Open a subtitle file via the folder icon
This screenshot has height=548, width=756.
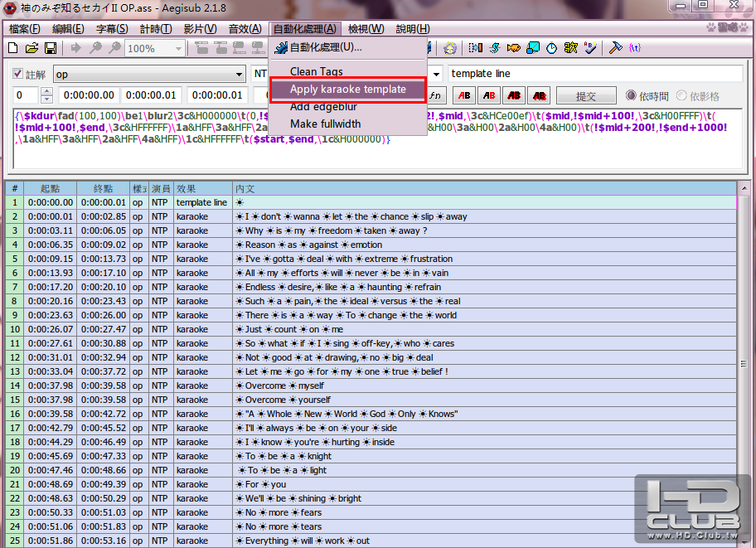click(31, 48)
